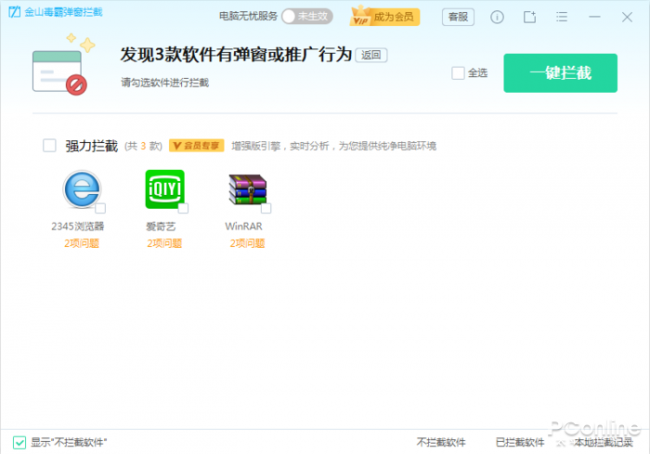Screen dimensions: 650x454
Task: Tick the checkbox on WinRAR
Action: [266, 208]
